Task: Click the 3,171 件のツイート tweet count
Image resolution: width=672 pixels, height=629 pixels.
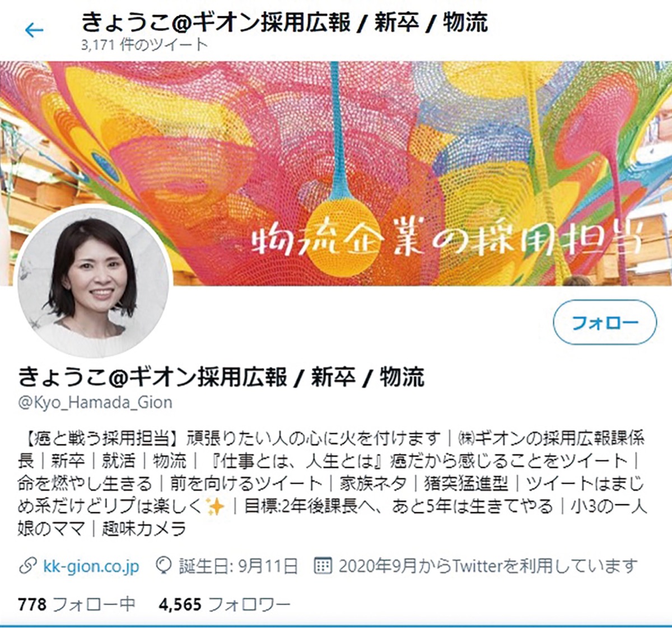Action: [x=144, y=45]
